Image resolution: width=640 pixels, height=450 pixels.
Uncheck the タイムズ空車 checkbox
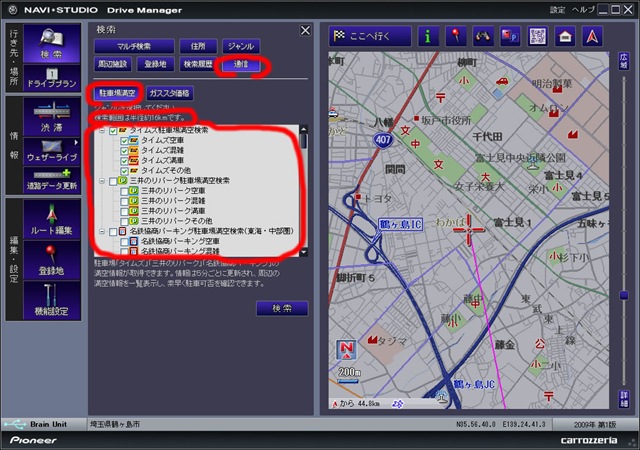[124, 141]
